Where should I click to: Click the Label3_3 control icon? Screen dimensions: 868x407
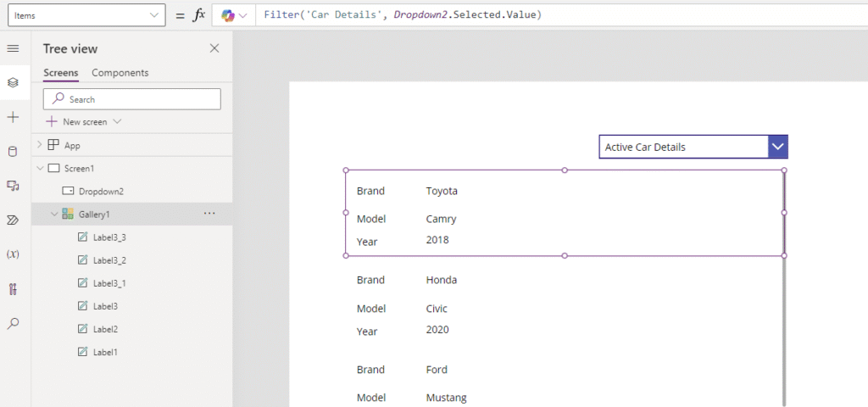coord(82,237)
